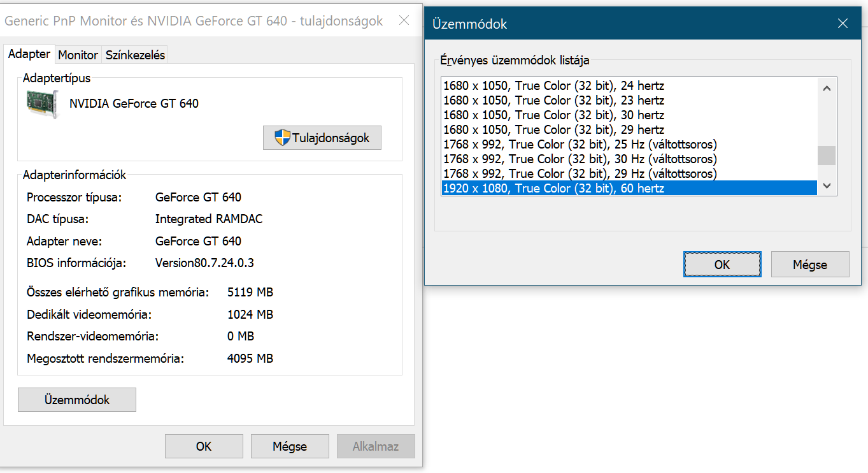Click the DAC típusa label
This screenshot has height=473, width=868.
pyautogui.click(x=57, y=219)
